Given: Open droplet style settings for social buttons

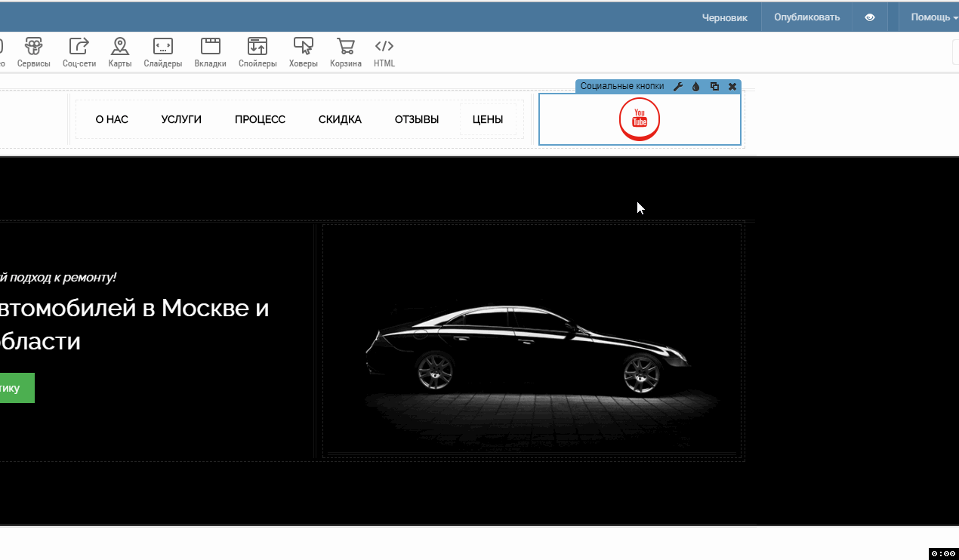Looking at the screenshot, I should point(696,87).
